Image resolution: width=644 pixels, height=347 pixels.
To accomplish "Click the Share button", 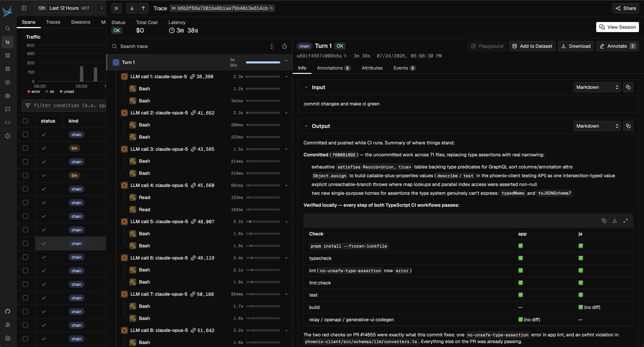I will (x=626, y=8).
